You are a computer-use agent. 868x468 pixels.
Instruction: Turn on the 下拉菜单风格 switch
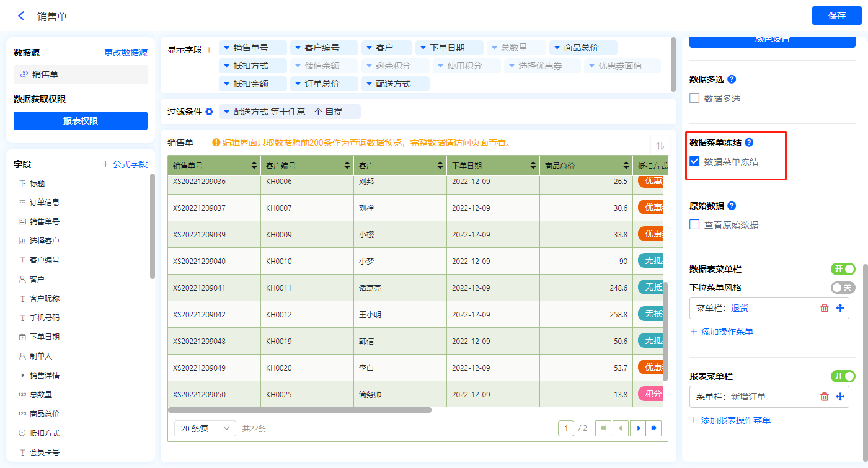pos(843,288)
